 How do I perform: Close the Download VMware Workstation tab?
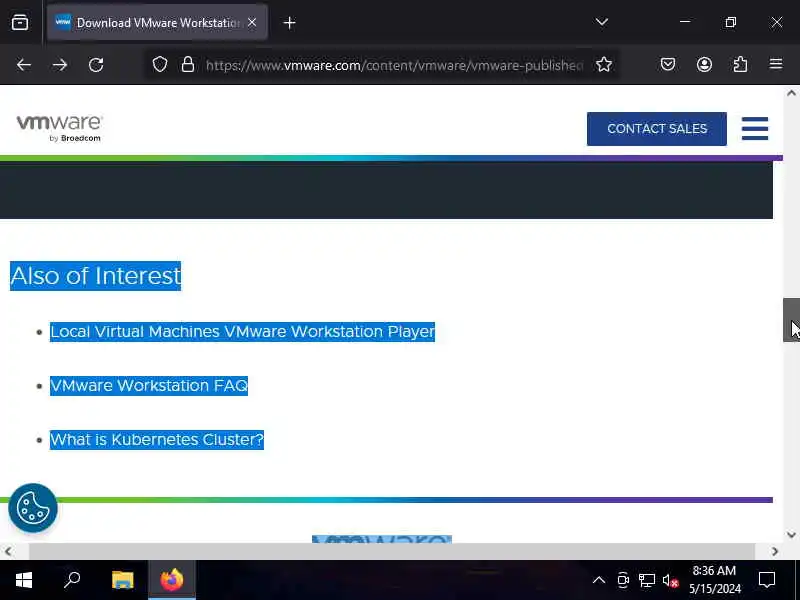pyautogui.click(x=252, y=22)
